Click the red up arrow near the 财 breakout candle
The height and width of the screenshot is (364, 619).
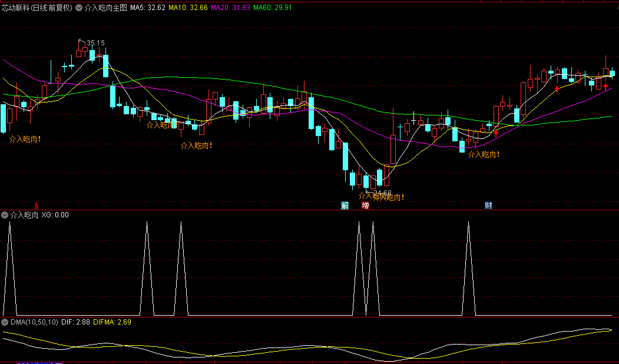click(496, 133)
